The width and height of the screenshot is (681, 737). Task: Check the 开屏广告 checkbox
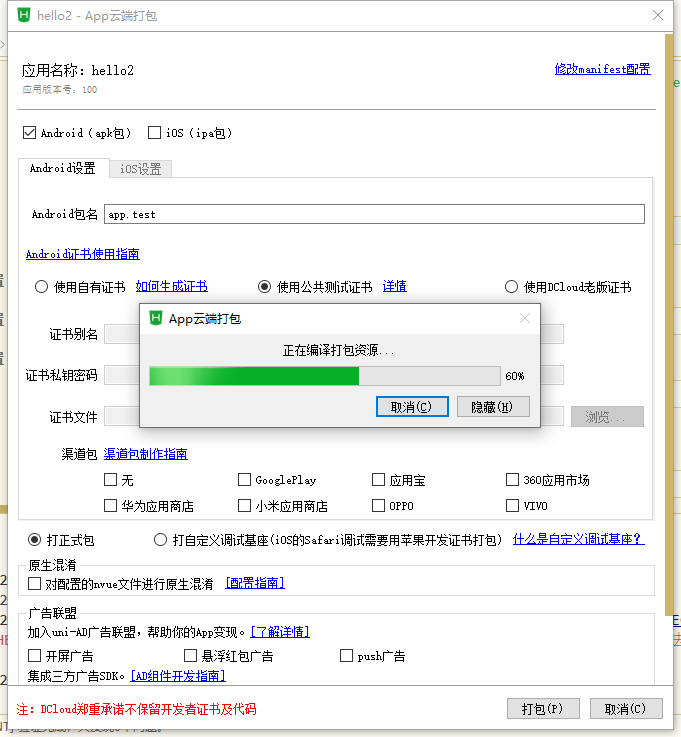click(x=34, y=656)
